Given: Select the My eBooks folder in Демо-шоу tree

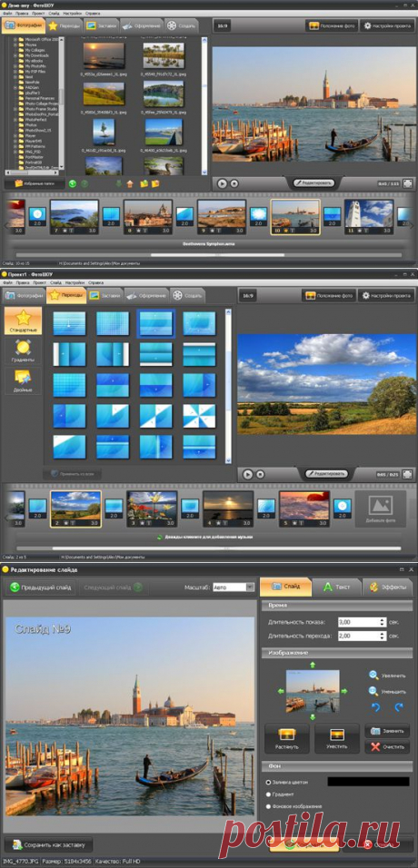Looking at the screenshot, I should (33, 61).
